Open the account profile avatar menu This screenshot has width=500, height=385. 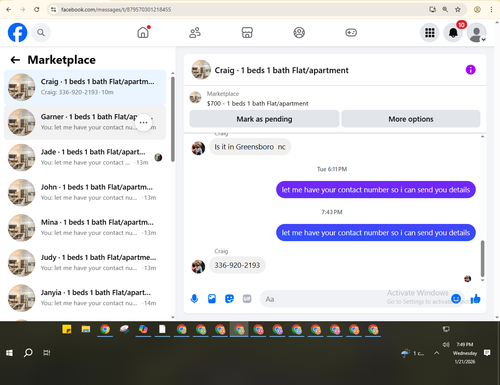coord(476,33)
